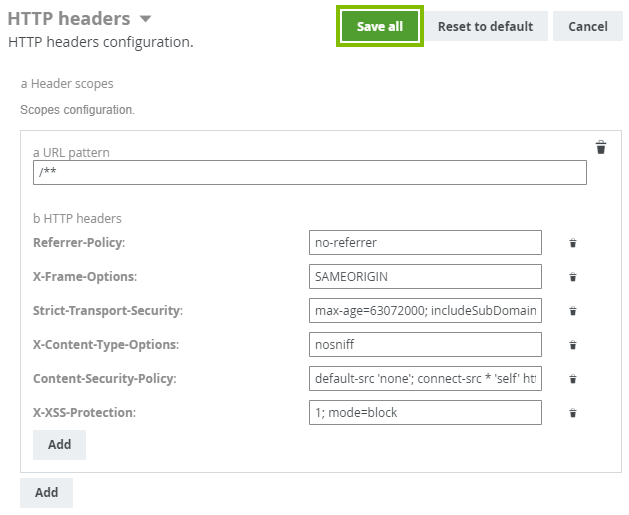Viewport: 629px width, 515px height.
Task: Edit the Content-Security-Policy value field
Action: click(x=425, y=378)
